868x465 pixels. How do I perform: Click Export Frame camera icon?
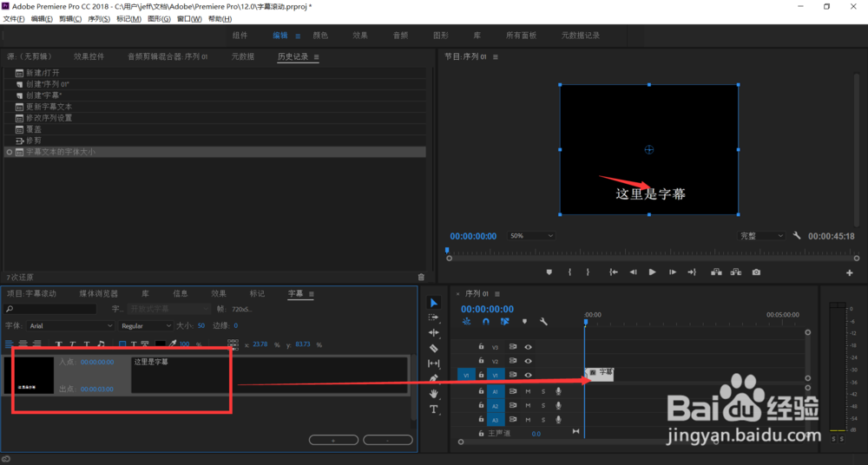coord(756,272)
